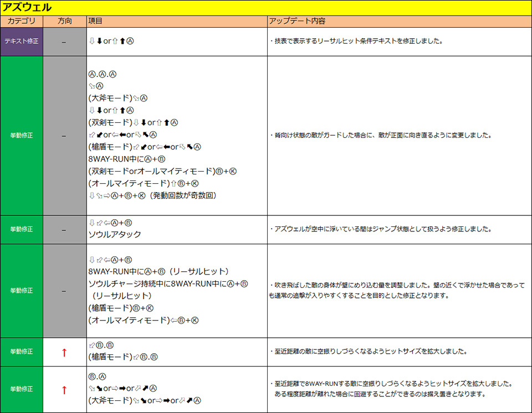The height and width of the screenshot is (413, 532).
Task: Click the yellow アズウェル title bar
Action: tap(266, 7)
